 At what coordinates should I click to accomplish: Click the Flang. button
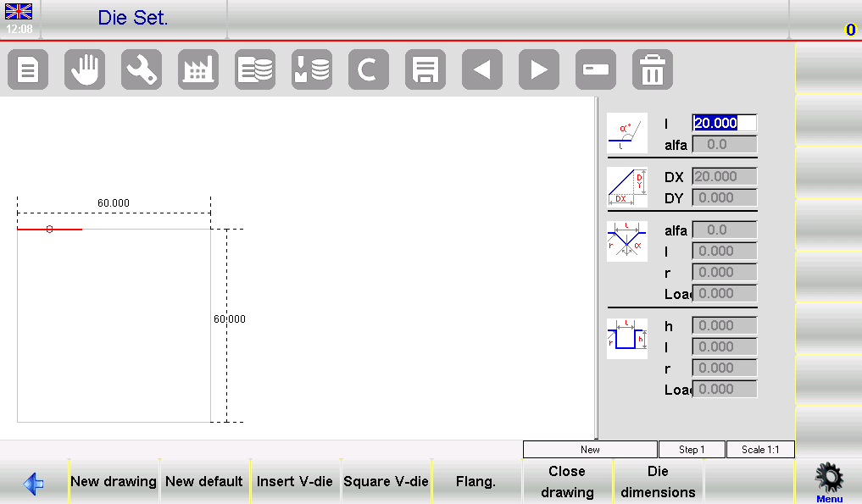click(x=476, y=481)
